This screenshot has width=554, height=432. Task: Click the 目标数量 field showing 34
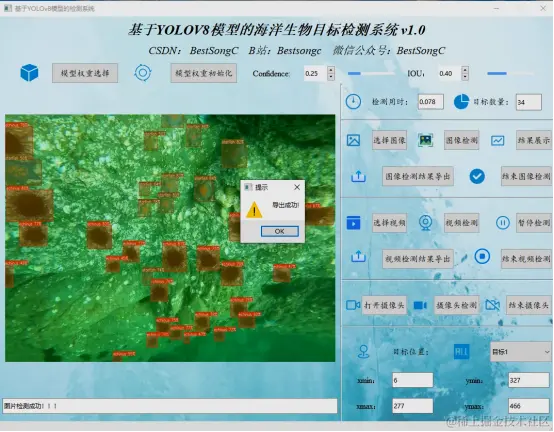[x=529, y=102]
